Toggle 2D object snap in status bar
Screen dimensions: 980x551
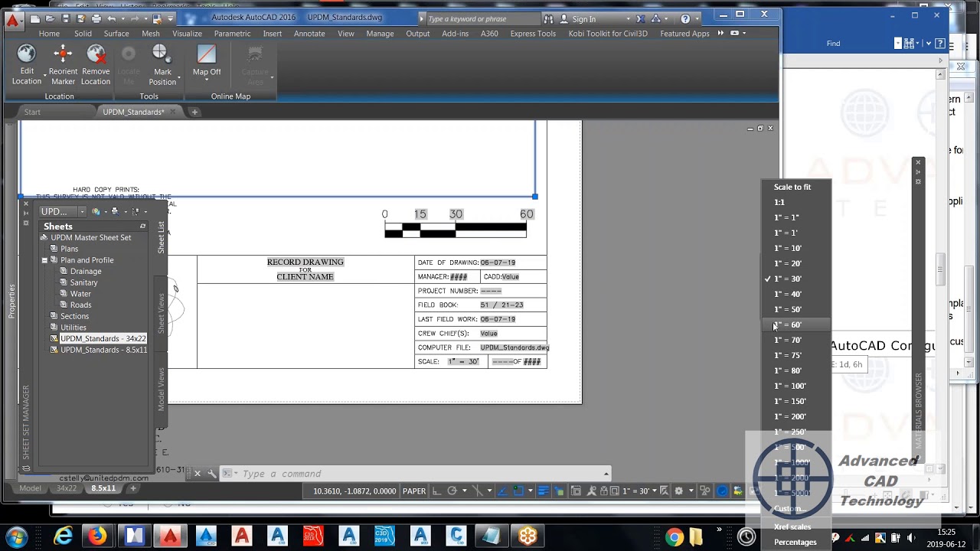[518, 491]
